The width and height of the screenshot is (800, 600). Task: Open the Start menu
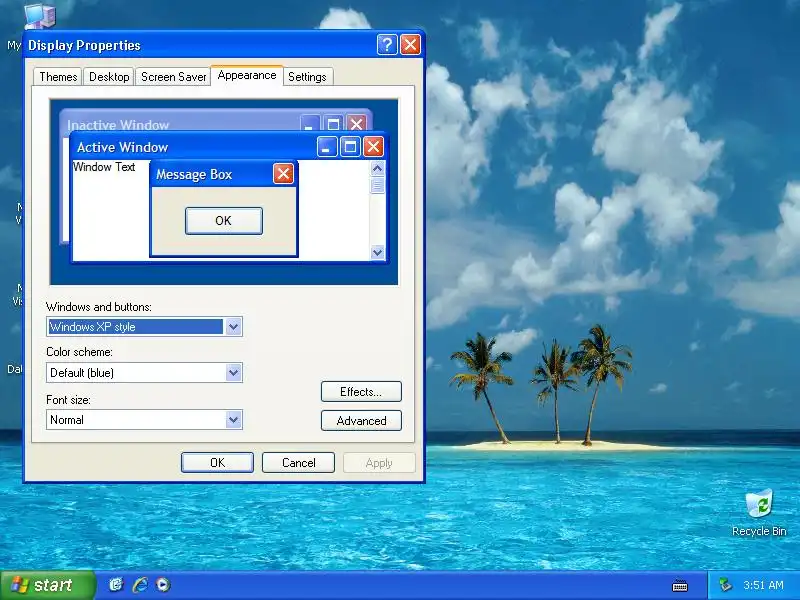pos(48,585)
